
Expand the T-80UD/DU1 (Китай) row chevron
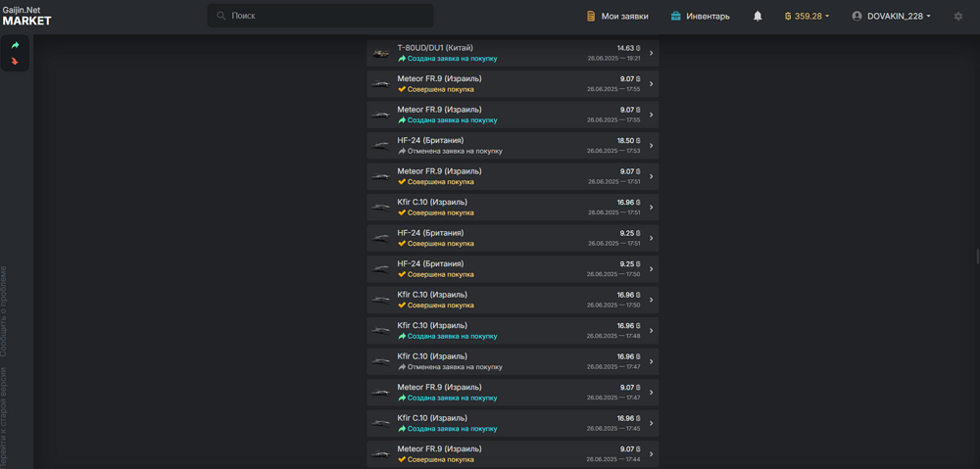(651, 53)
